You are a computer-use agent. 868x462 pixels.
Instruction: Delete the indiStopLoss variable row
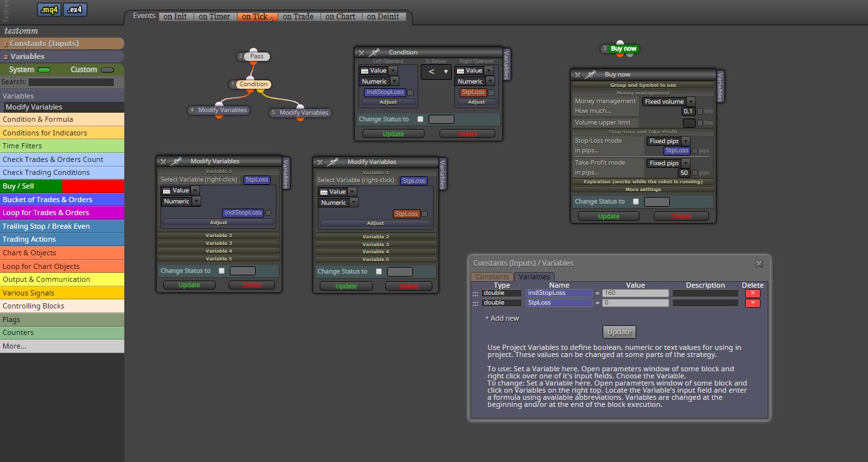point(752,294)
